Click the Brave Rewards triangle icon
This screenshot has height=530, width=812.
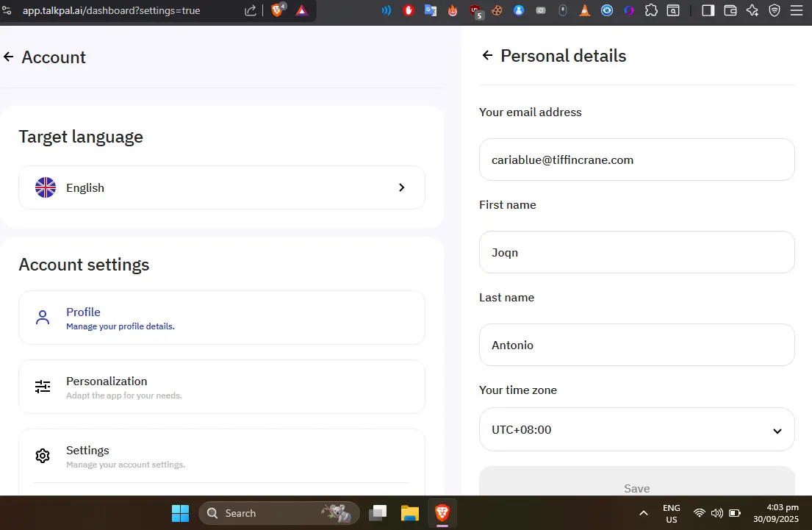tap(301, 10)
